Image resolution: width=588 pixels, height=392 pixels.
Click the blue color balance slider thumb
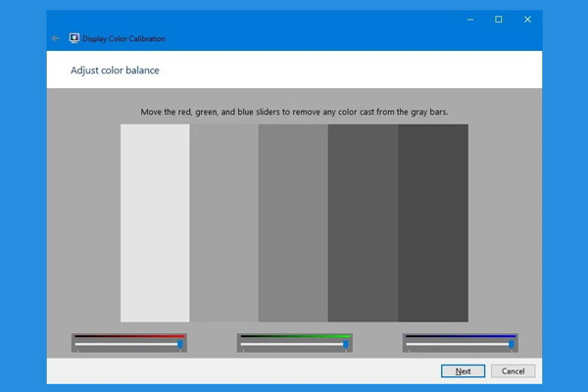(512, 344)
